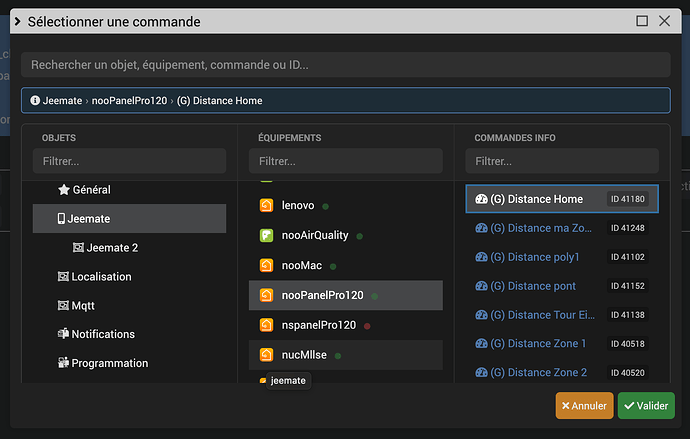Click gauge icon of Distance Zone 2
The image size is (690, 439).
point(481,373)
